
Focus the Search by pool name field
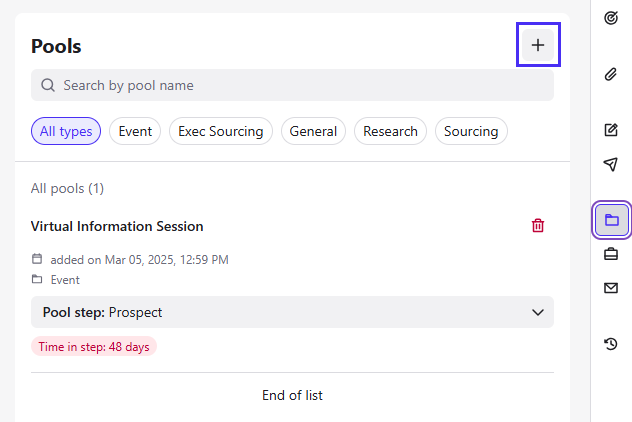tap(292, 85)
